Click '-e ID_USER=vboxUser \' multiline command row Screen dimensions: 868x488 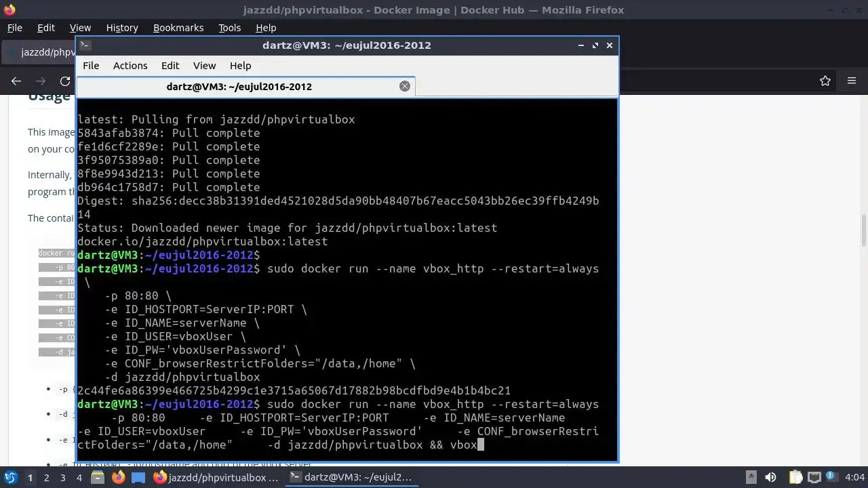pos(175,336)
